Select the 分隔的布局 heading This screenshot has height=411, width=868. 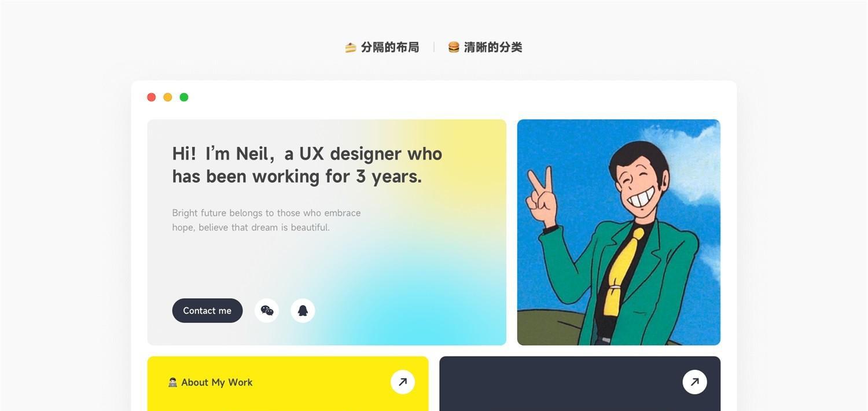point(390,47)
